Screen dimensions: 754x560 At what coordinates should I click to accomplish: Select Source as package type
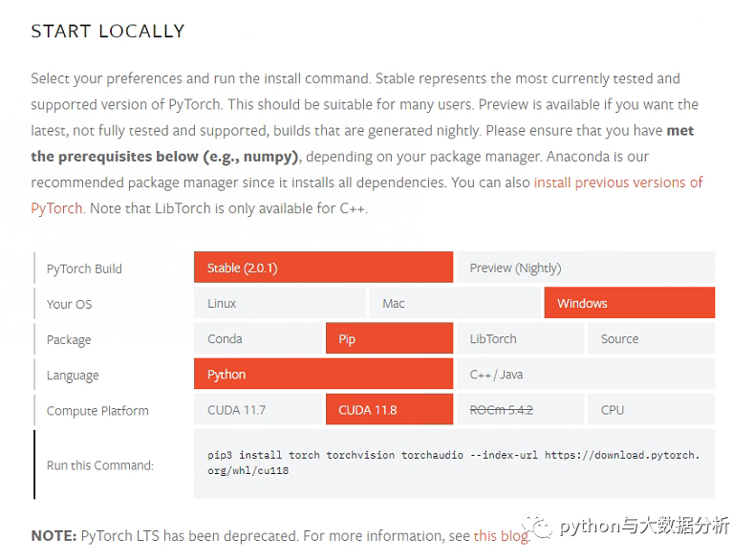(x=651, y=338)
